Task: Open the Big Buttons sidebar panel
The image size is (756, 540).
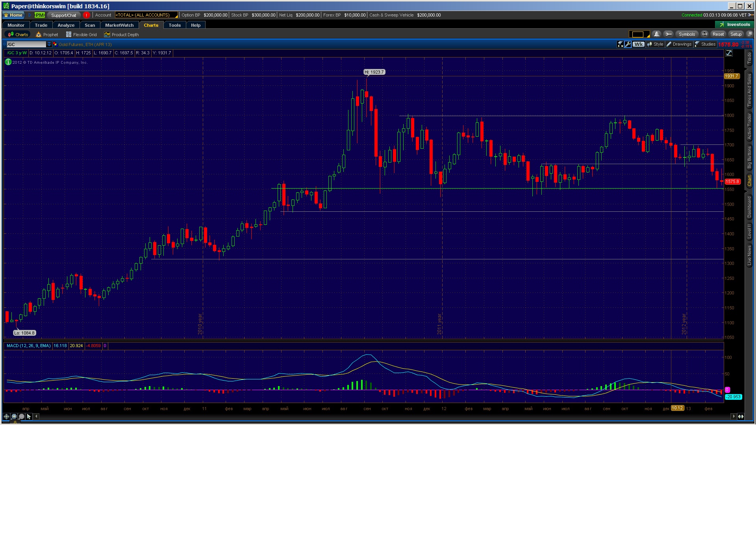Action: [749, 157]
